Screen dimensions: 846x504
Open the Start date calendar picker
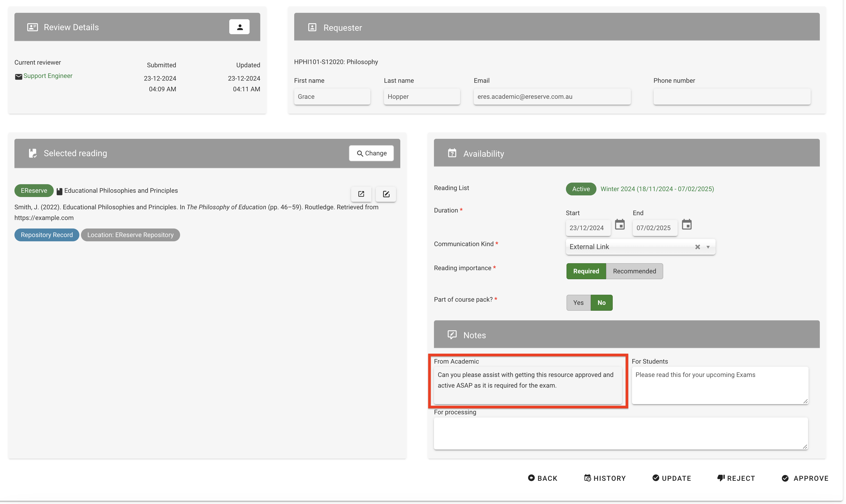point(620,225)
